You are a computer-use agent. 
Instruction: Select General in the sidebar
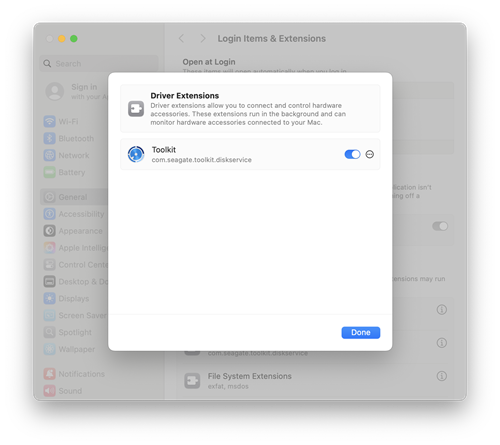73,197
